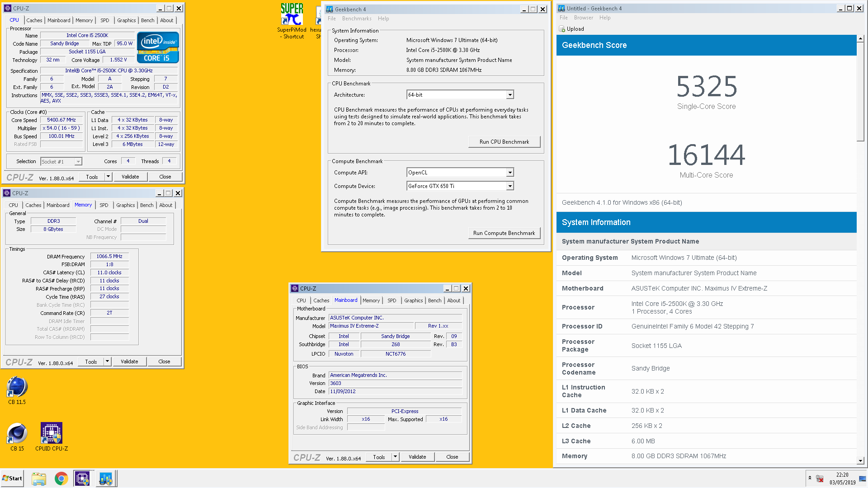Image resolution: width=868 pixels, height=488 pixels.
Task: Open the File menu in the Geekbench 4 window
Action: [332, 19]
